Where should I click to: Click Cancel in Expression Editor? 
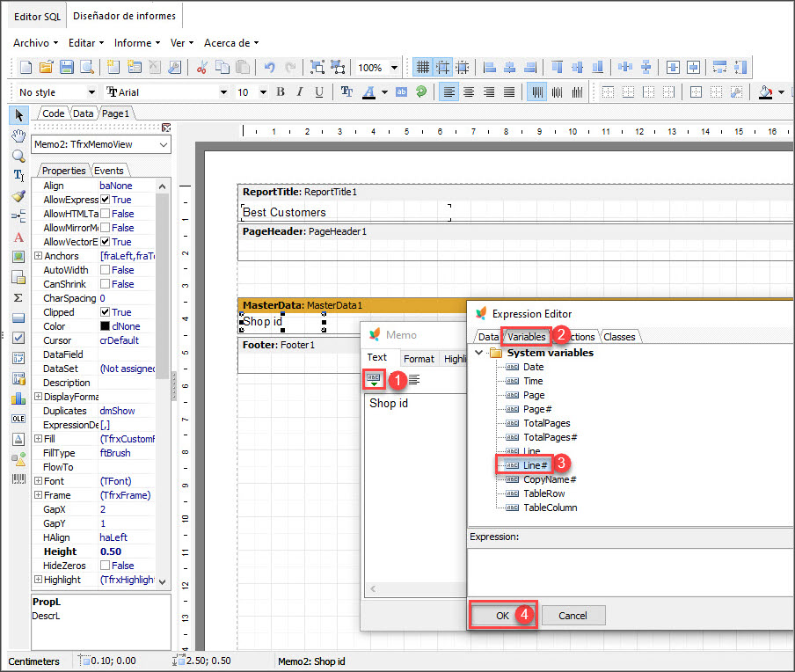pos(573,615)
